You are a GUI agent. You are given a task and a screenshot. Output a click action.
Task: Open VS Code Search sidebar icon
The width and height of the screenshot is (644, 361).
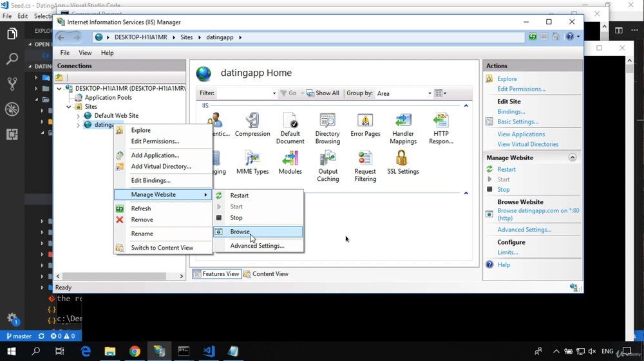12,59
